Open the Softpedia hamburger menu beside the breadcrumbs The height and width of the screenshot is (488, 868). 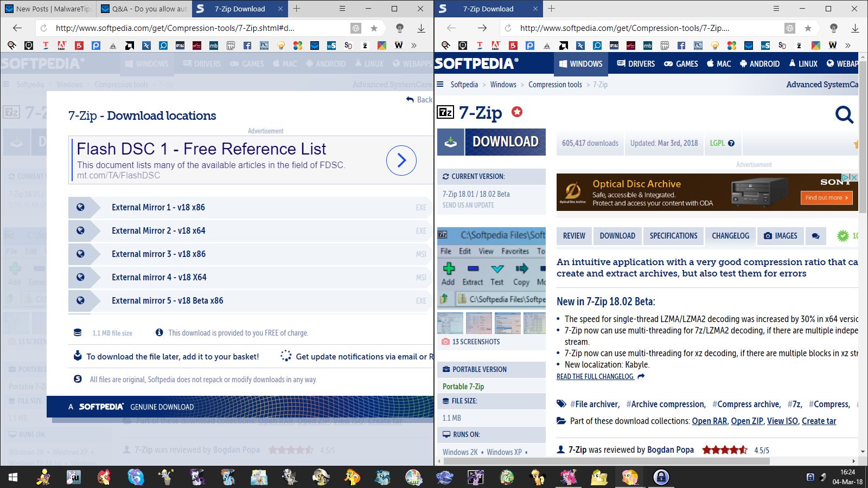point(440,85)
